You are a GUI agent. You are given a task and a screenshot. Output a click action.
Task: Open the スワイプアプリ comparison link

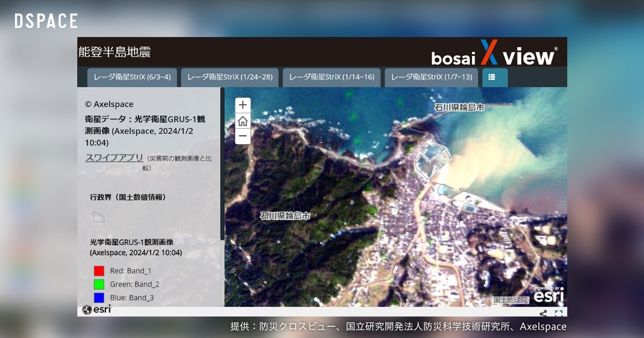click(114, 157)
